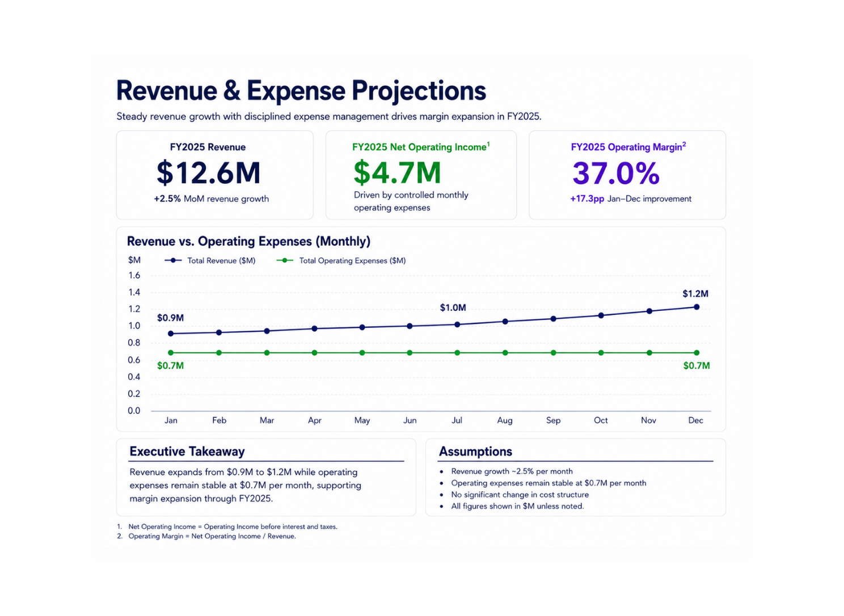Click the $0.9M data label
844x616 pixels.
(170, 318)
